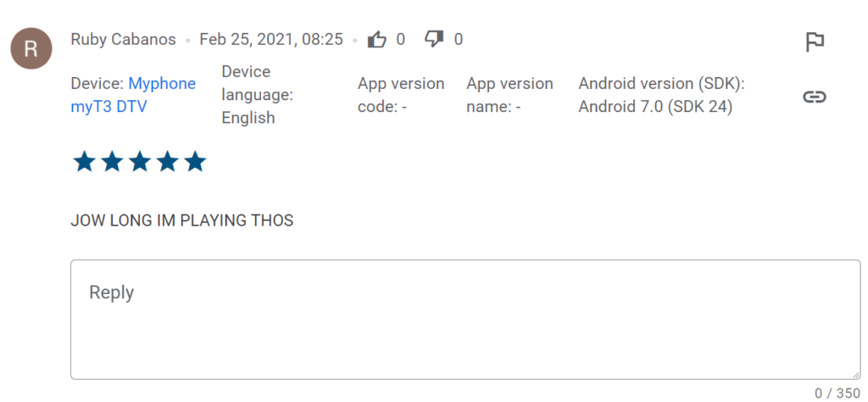The image size is (868, 402).
Task: Click the thumbs down icon
Action: (x=434, y=39)
